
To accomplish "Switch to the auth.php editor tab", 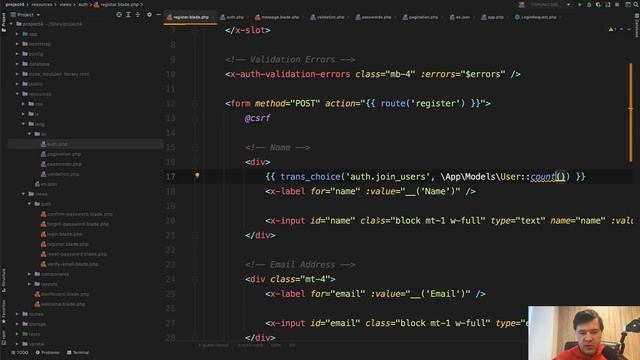I will coord(233,17).
